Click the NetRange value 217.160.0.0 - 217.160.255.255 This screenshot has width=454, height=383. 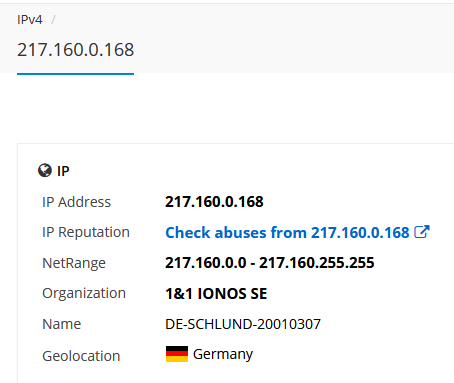point(270,263)
